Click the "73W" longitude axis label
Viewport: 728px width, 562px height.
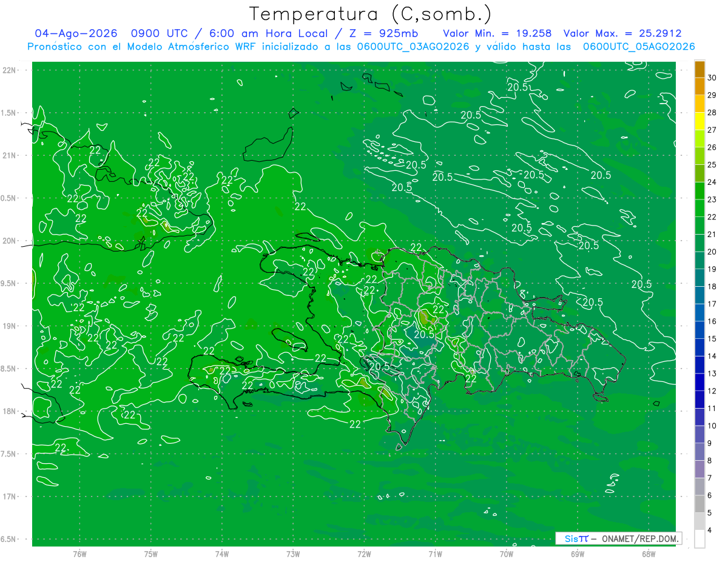click(293, 554)
